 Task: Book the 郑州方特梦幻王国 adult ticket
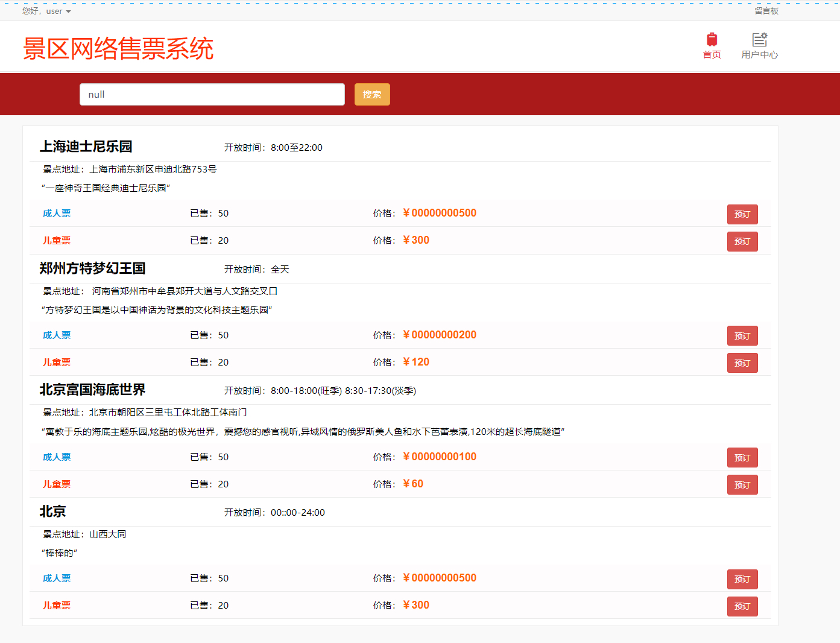pyautogui.click(x=742, y=336)
